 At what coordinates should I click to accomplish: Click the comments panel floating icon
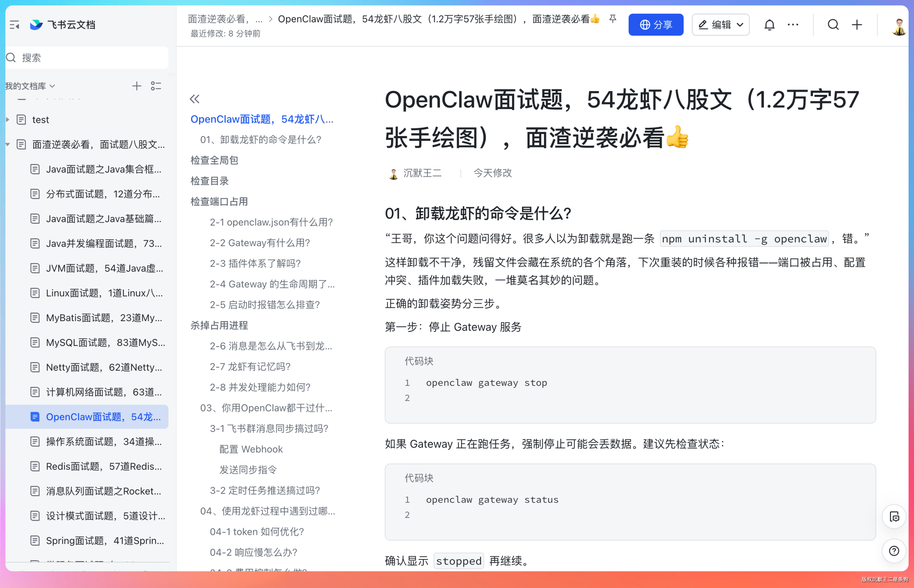point(894,517)
